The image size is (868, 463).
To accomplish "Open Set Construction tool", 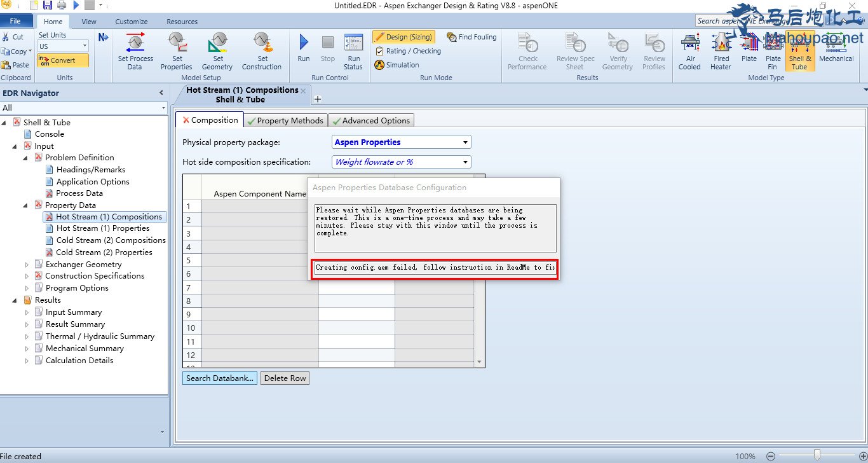I will pos(262,51).
